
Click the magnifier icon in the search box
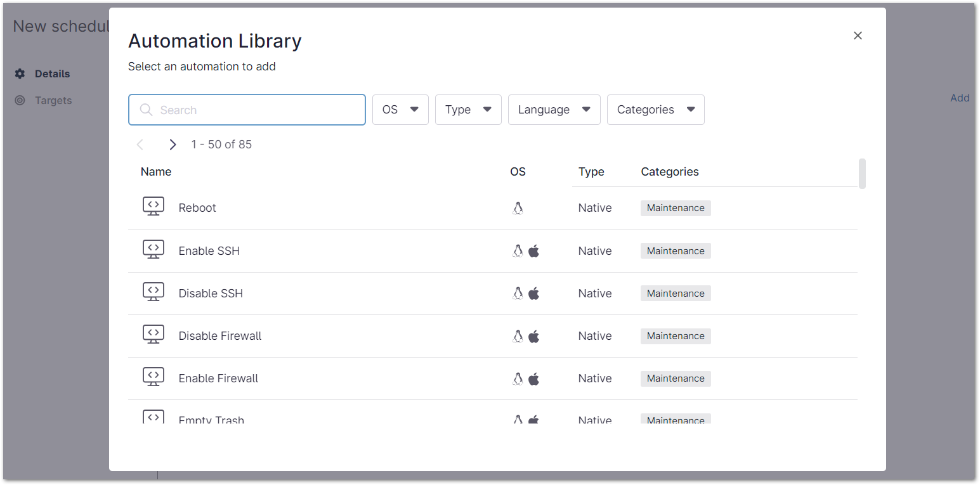point(146,110)
